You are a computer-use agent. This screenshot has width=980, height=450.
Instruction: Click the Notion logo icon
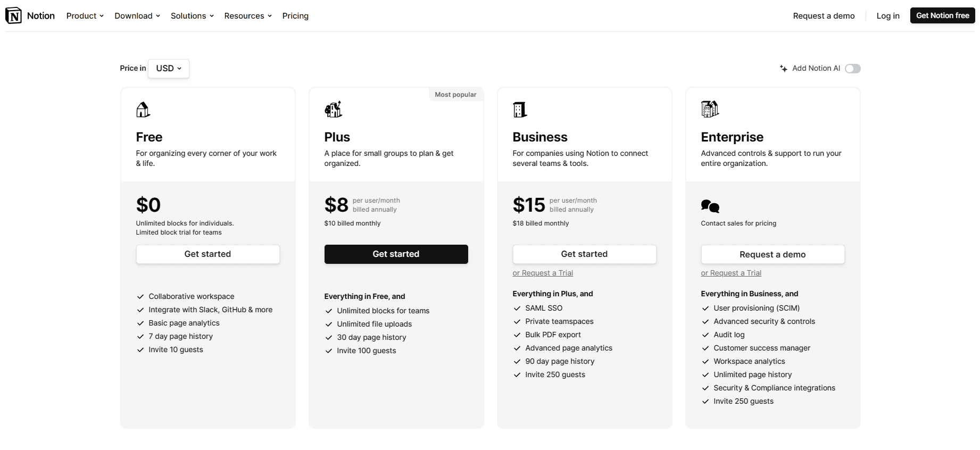tap(13, 15)
